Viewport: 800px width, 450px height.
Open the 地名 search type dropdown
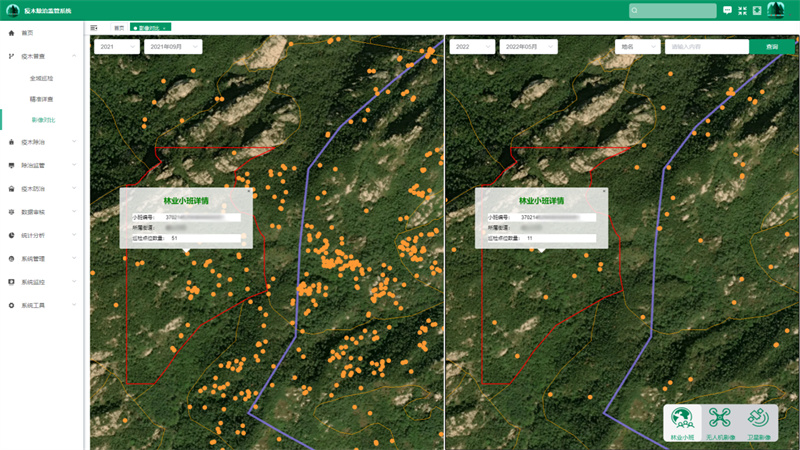coord(635,47)
